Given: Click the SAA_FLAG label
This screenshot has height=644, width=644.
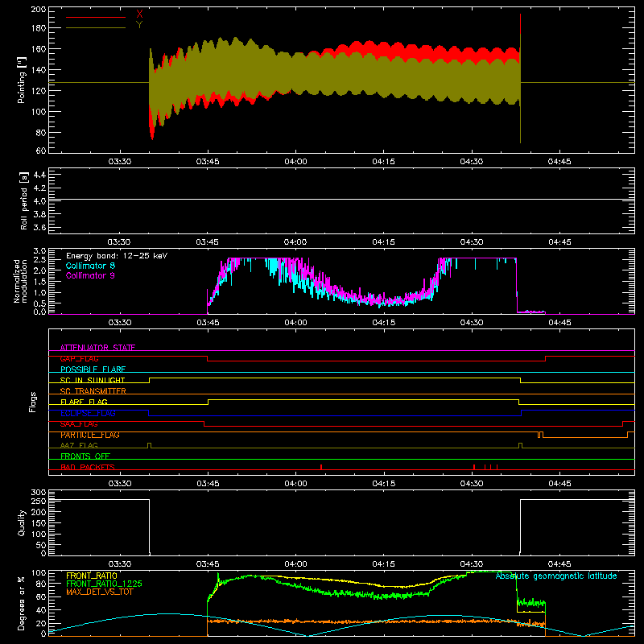Looking at the screenshot, I should pyautogui.click(x=79, y=424).
